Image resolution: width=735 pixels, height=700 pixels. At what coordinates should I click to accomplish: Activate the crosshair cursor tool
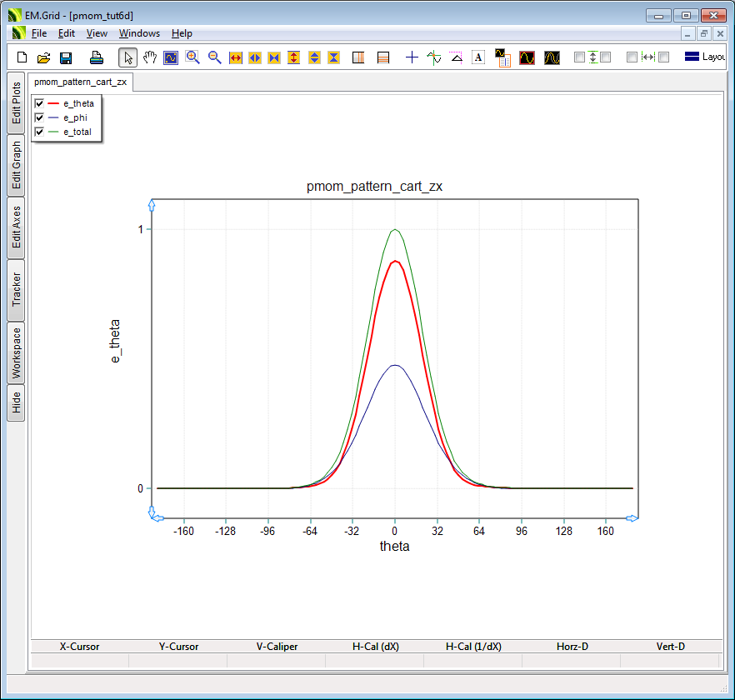click(412, 57)
